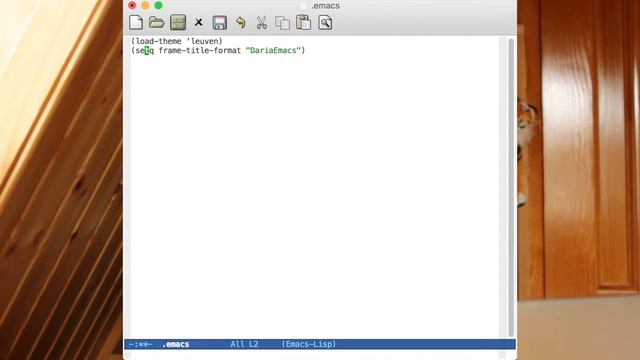Close the Emacs window with red button

point(132,5)
